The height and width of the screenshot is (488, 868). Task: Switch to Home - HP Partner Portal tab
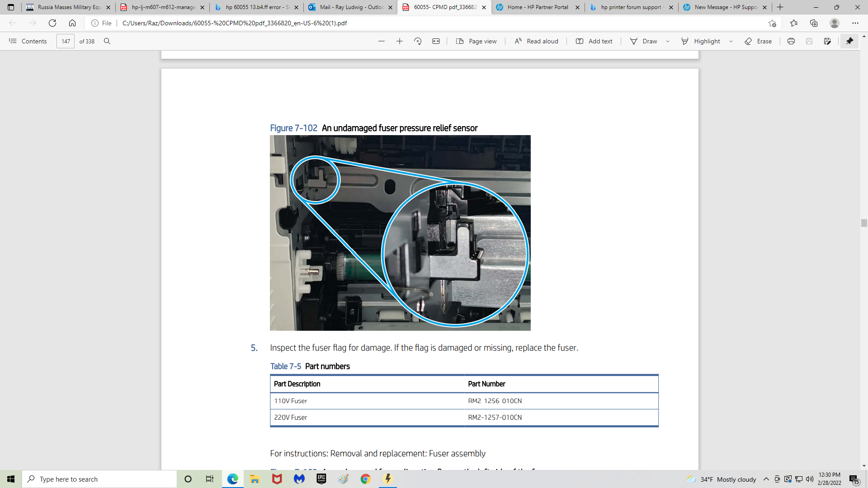[538, 7]
